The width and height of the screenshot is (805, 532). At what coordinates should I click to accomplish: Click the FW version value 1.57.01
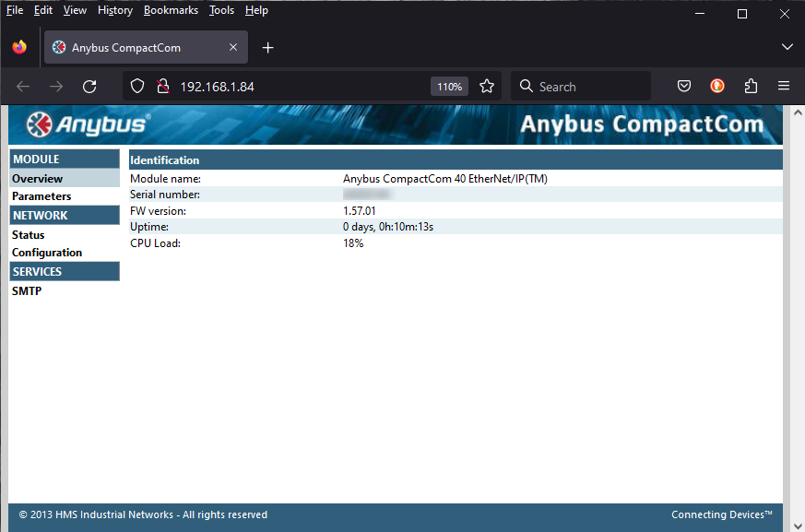[360, 211]
